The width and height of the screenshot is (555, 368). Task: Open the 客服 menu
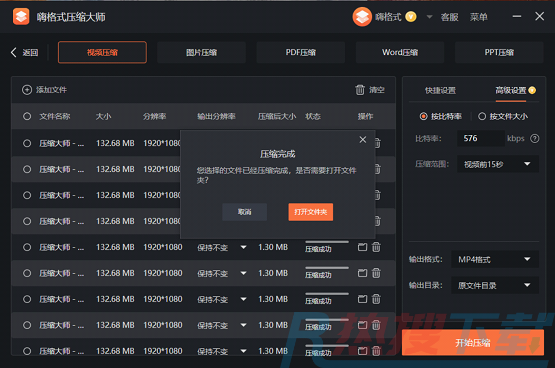(x=450, y=17)
